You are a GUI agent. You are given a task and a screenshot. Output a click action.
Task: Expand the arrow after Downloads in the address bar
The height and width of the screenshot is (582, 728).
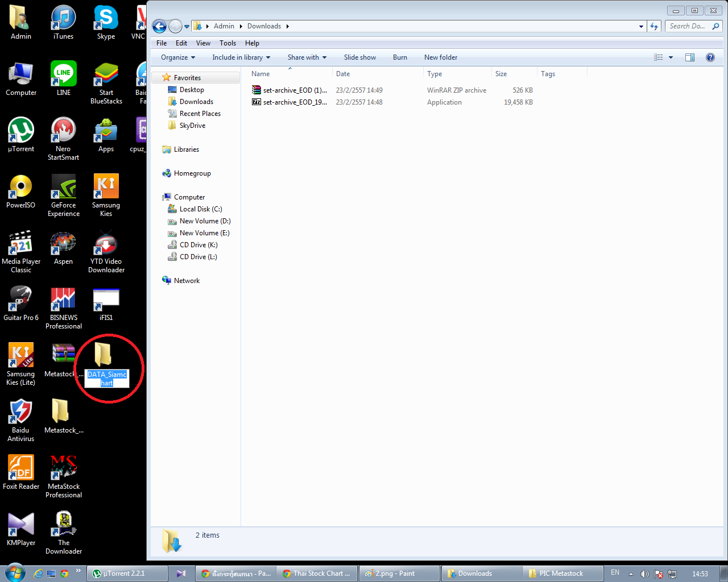pos(287,26)
